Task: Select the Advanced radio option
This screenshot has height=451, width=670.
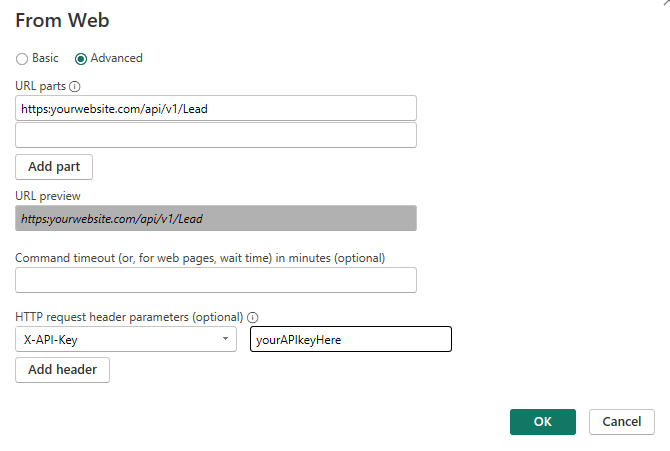Action: click(x=81, y=58)
